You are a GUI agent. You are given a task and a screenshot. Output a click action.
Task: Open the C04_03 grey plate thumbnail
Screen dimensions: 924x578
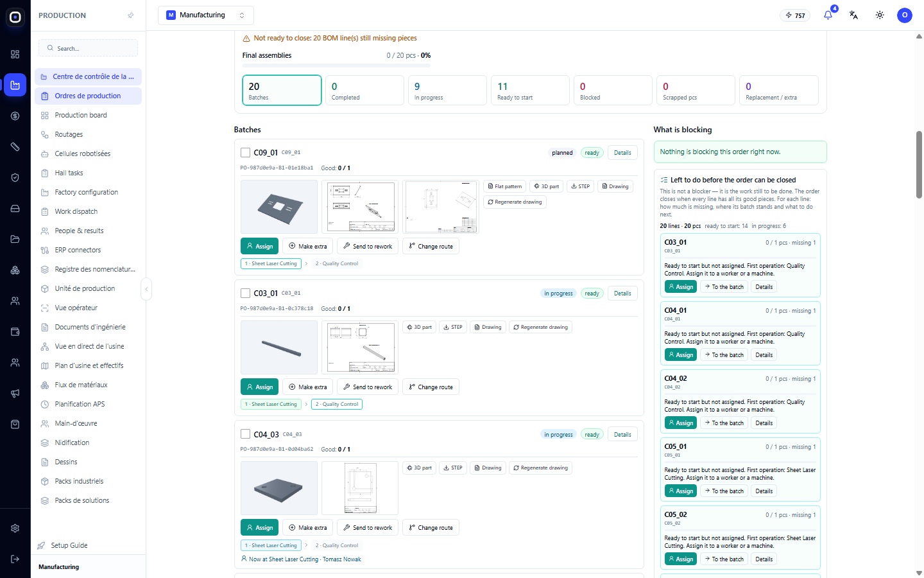pos(279,488)
